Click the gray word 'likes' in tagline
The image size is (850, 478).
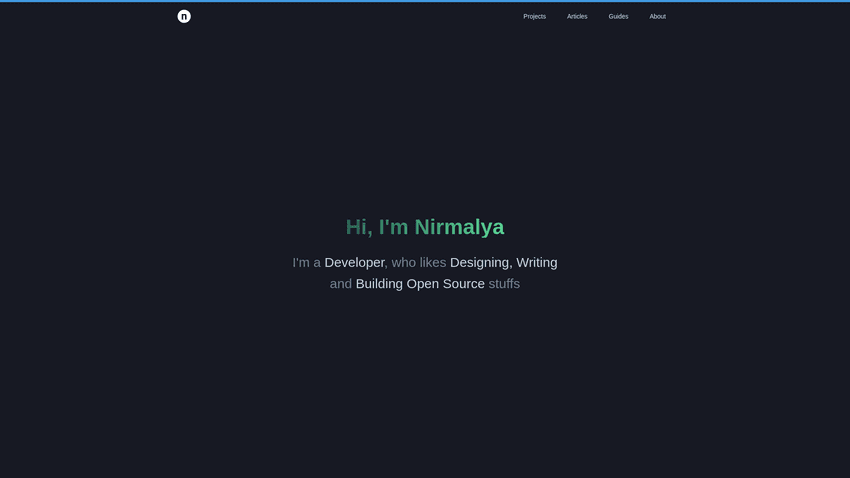(433, 263)
